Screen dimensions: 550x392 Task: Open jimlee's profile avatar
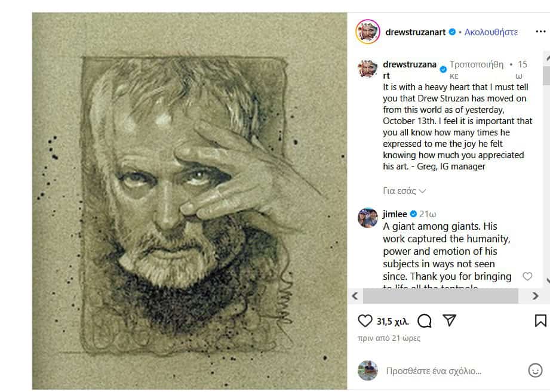click(x=368, y=218)
